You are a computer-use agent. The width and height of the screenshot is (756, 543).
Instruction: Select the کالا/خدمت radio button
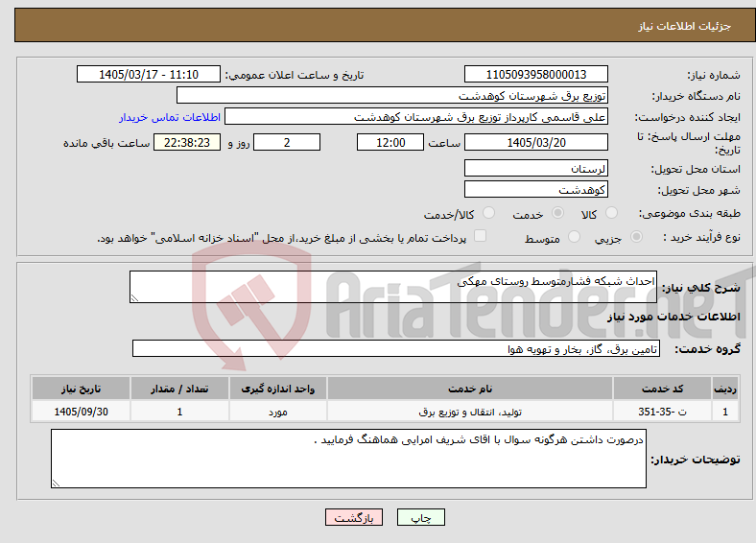[489, 213]
